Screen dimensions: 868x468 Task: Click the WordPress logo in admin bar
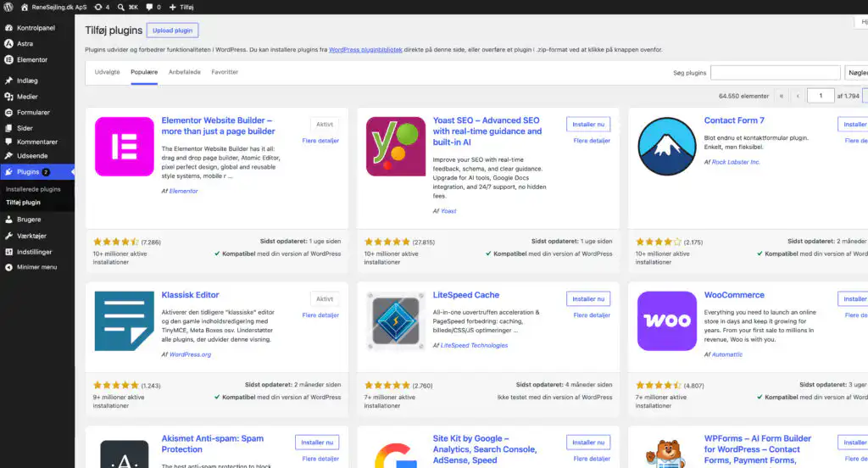pos(8,7)
